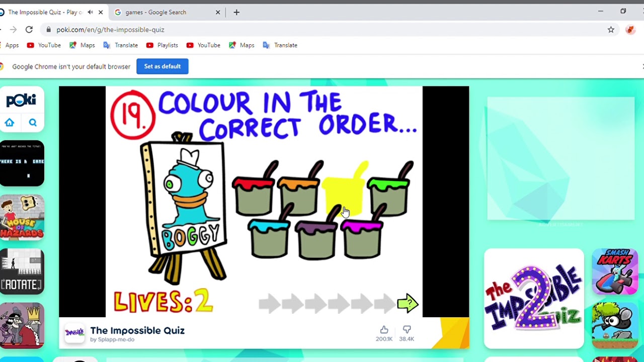Open The Impossible Quiz 2 thumbnail
The width and height of the screenshot is (644, 362).
coord(534,298)
